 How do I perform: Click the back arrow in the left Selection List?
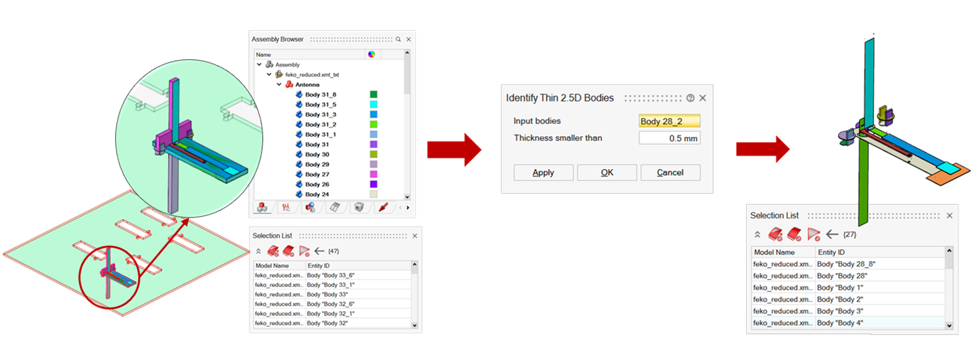[x=320, y=251]
